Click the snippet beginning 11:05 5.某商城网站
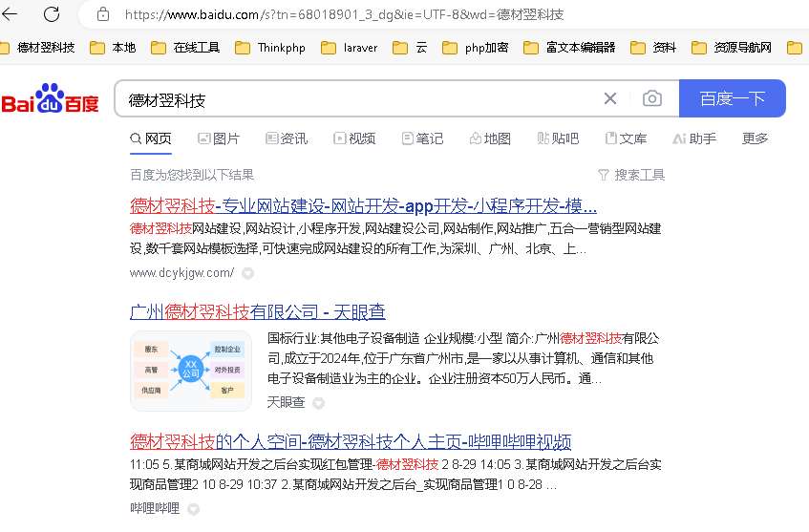 395,474
